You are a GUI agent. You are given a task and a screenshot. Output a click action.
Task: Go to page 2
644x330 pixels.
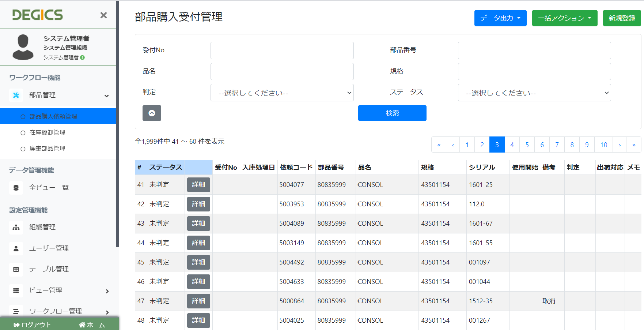tap(482, 145)
